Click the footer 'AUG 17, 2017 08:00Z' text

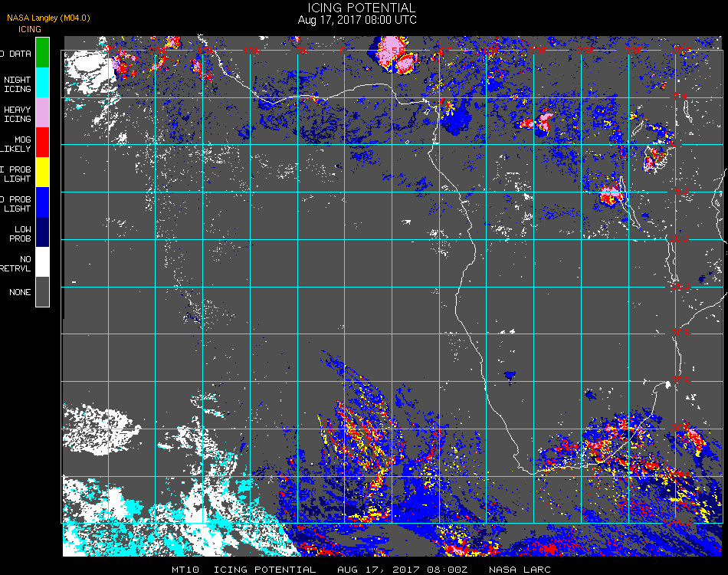pyautogui.click(x=402, y=570)
